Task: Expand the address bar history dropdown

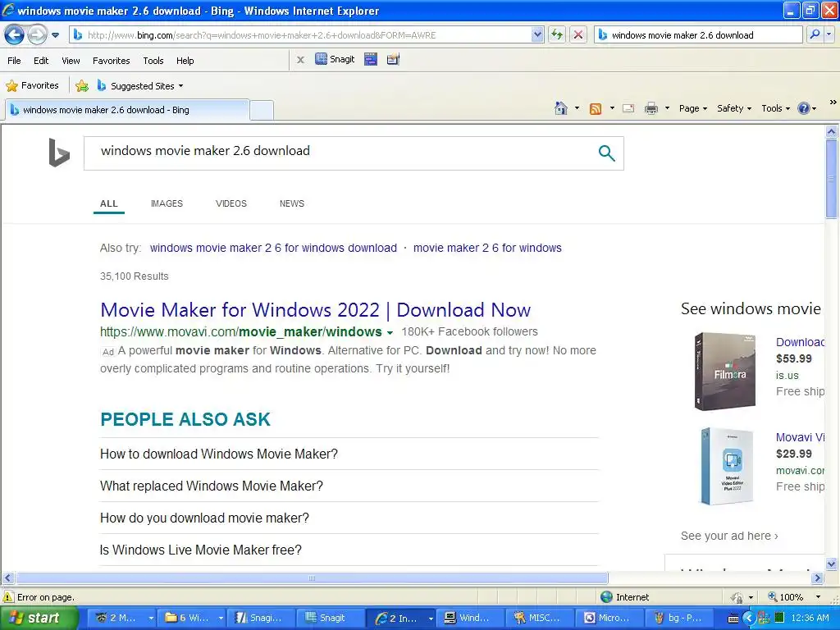Action: tap(537, 35)
